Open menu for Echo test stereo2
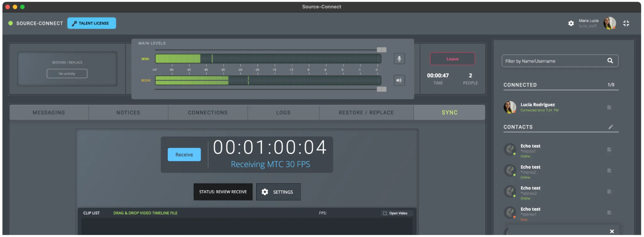Viewport: 644px width, 237px height. (609, 192)
